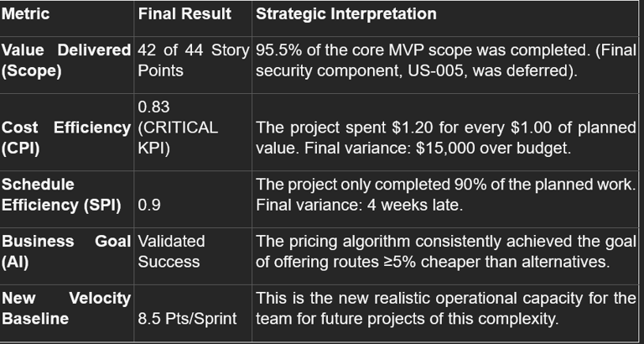The image size is (644, 344).
Task: Click the '0.9' SPI result cell
Action: coord(148,204)
